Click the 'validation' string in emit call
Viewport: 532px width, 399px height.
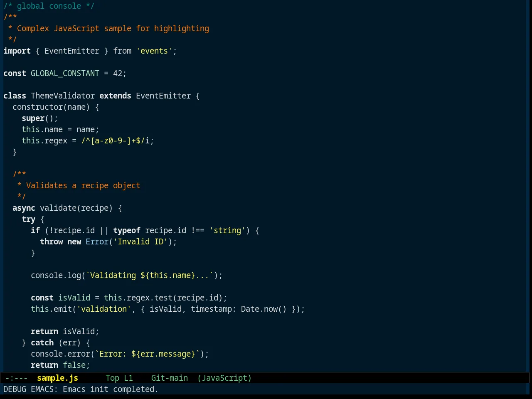point(104,309)
